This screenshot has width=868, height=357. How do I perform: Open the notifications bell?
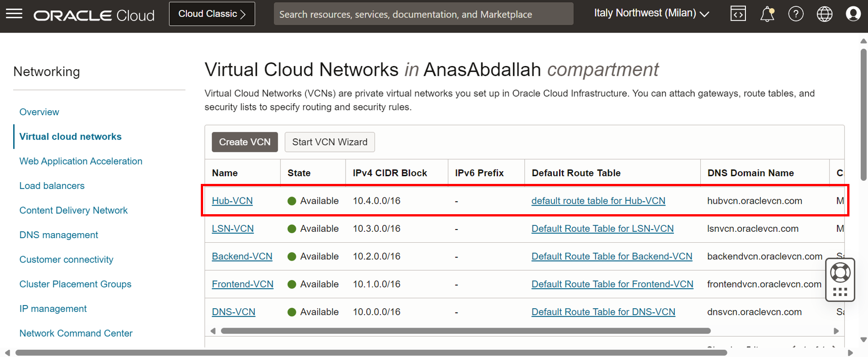pos(767,14)
